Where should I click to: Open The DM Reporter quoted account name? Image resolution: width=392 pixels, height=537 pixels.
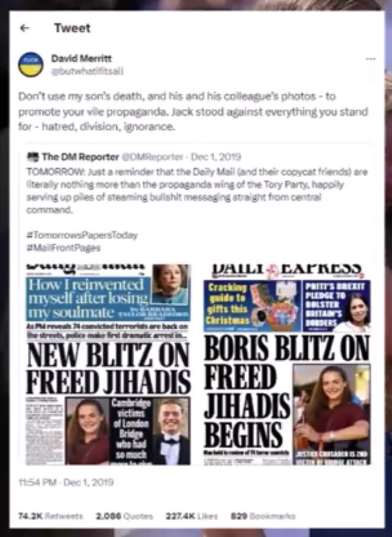pos(80,157)
